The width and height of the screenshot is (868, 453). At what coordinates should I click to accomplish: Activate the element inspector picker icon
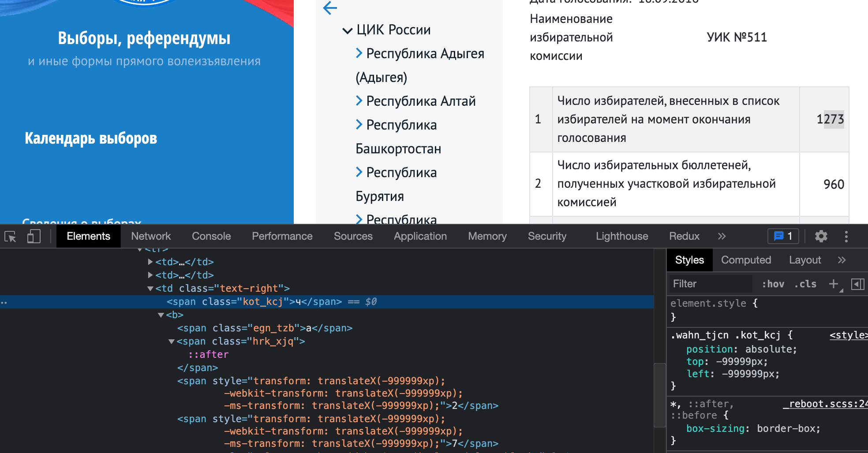click(x=10, y=237)
